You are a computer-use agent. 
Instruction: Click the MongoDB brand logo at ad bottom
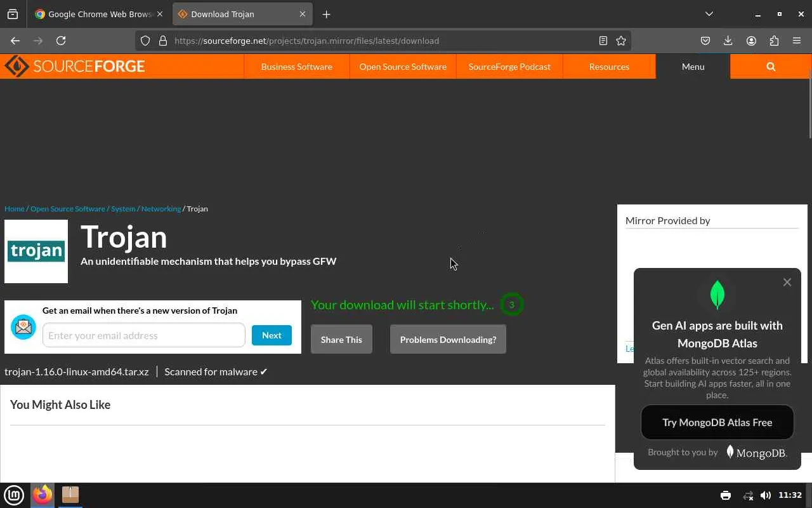(x=757, y=452)
